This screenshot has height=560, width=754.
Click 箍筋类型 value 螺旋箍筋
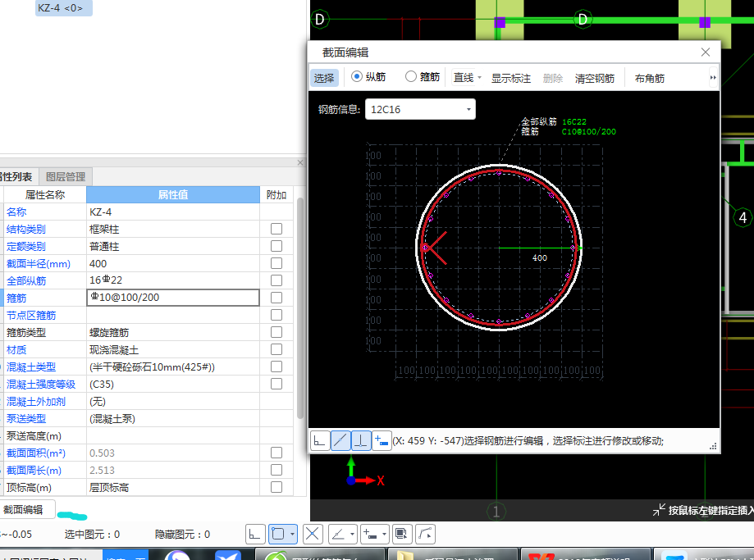tap(173, 332)
